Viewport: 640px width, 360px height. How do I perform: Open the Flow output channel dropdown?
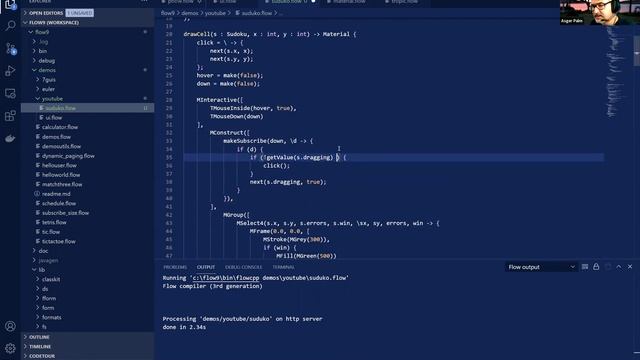541,267
